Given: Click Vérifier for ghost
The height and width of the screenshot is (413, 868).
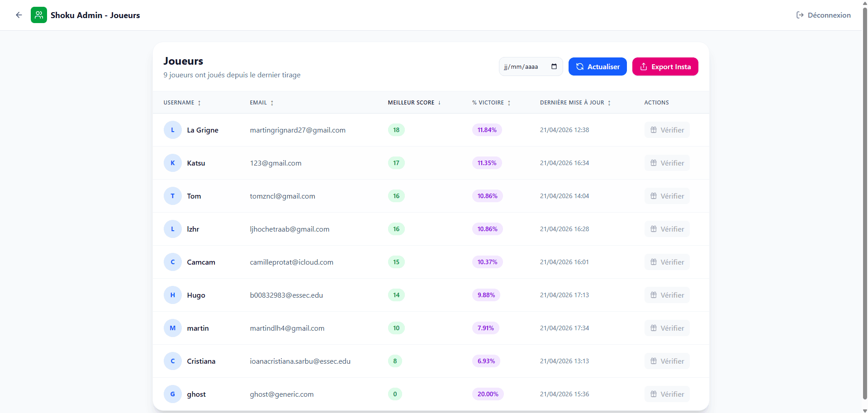Looking at the screenshot, I should pos(667,394).
